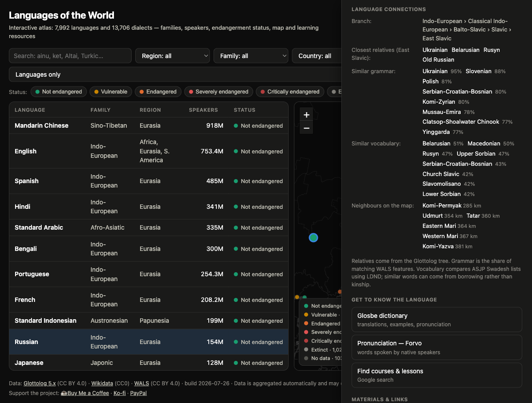Select the Standard Indonesian row

(x=149, y=321)
